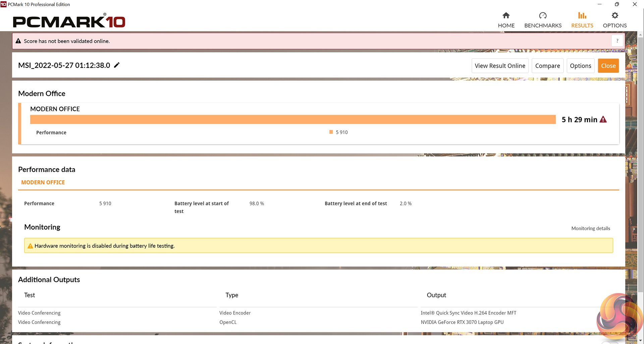Image resolution: width=644 pixels, height=344 pixels.
Task: Restore down the PCMark 10 window
Action: 617,4
